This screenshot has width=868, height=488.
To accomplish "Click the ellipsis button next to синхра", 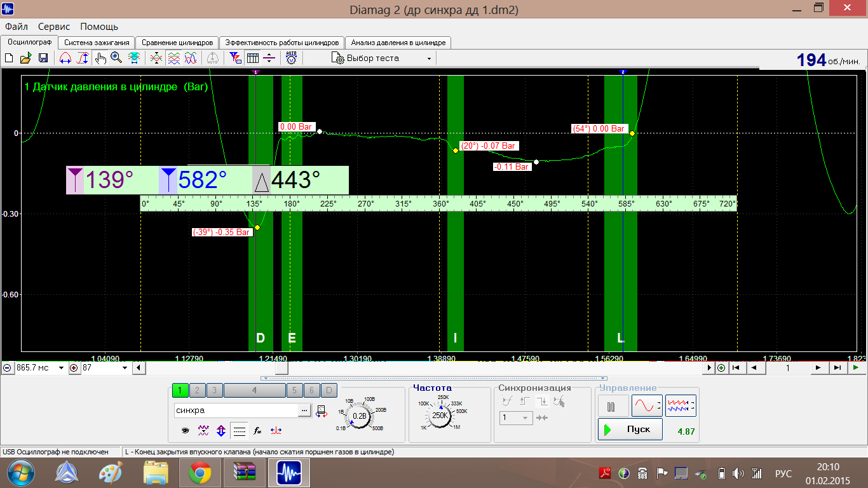I will coord(304,410).
